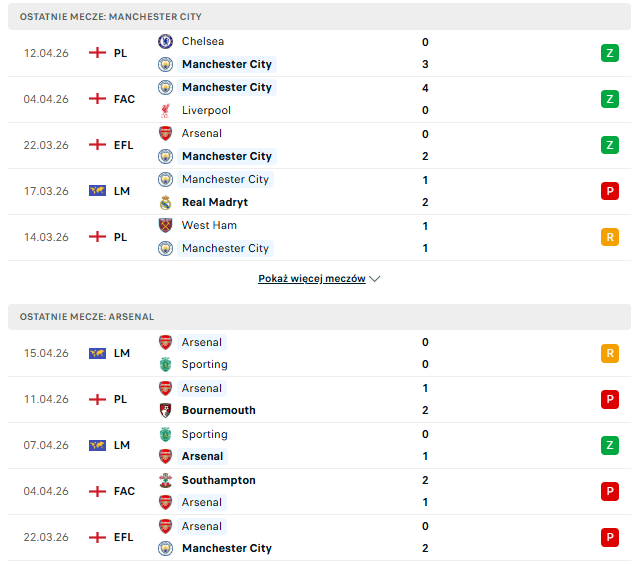The height and width of the screenshot is (566, 638).
Task: Click the orange R badge for West Ham match
Action: pos(610,237)
